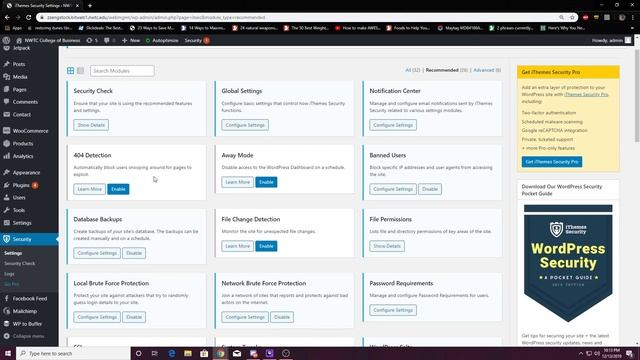Open Contact forms menu
Image resolution: width=640 pixels, height=360 pixels.
point(21,115)
